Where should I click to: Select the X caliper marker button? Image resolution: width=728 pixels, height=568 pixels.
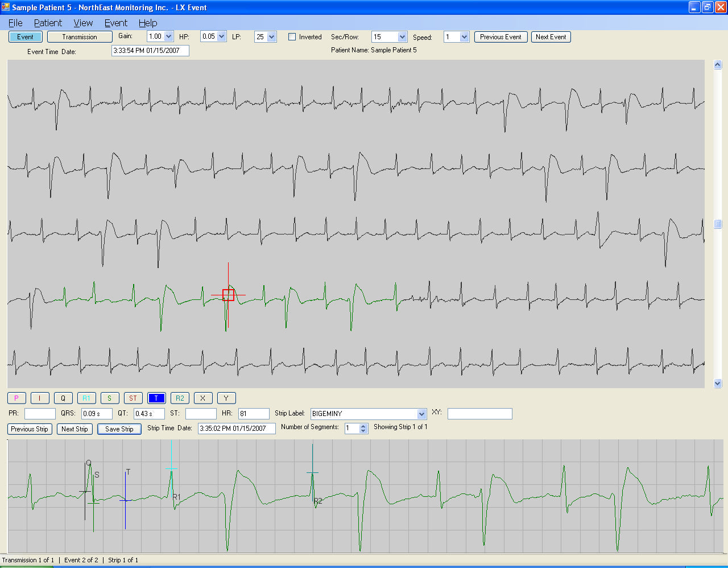pos(203,398)
